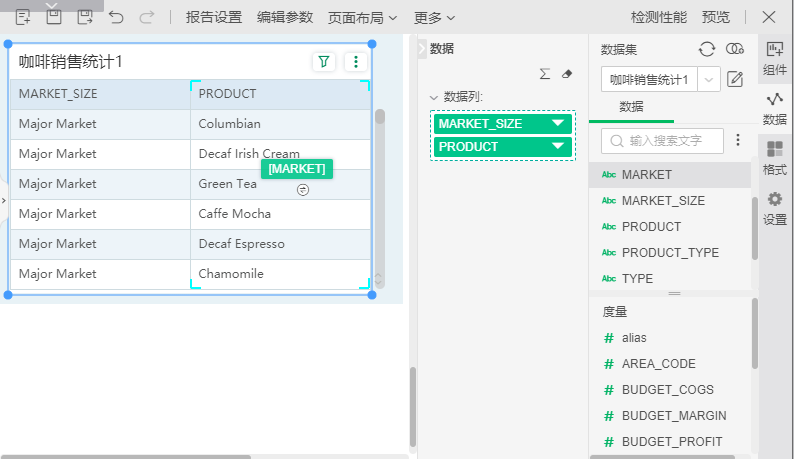
Task: Click the eraser clear icon
Action: 567,74
